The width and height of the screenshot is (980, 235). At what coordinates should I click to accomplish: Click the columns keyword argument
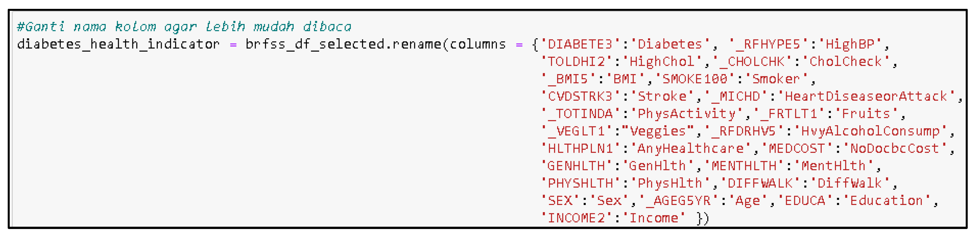(478, 44)
